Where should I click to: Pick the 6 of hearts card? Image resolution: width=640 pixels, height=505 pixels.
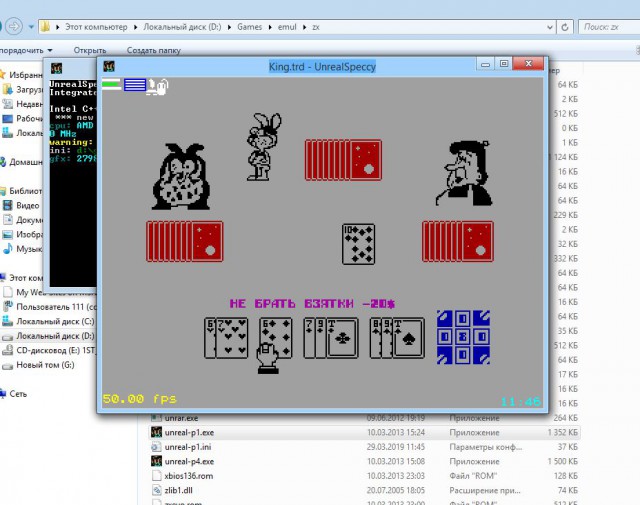pyautogui.click(x=209, y=338)
